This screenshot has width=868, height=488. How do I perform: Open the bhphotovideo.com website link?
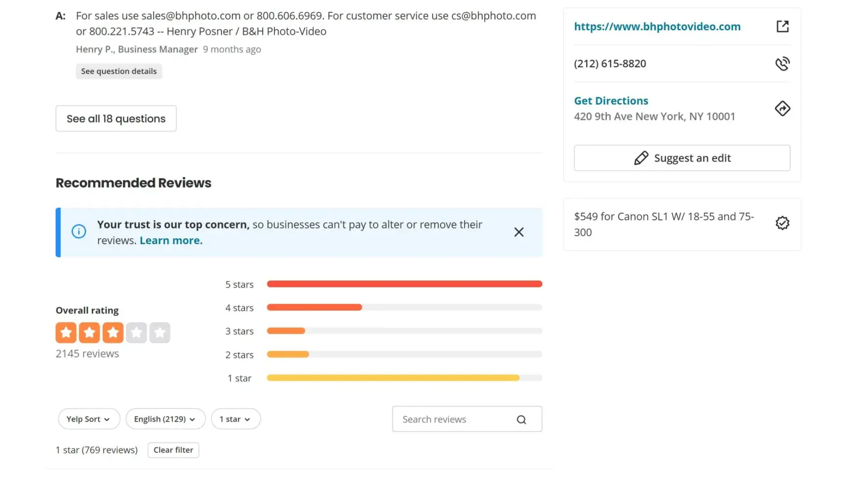657,27
